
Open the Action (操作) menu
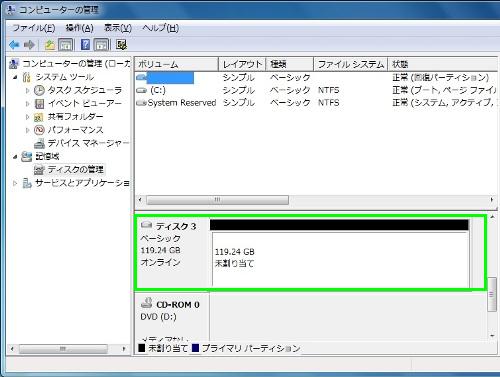pyautogui.click(x=79, y=28)
